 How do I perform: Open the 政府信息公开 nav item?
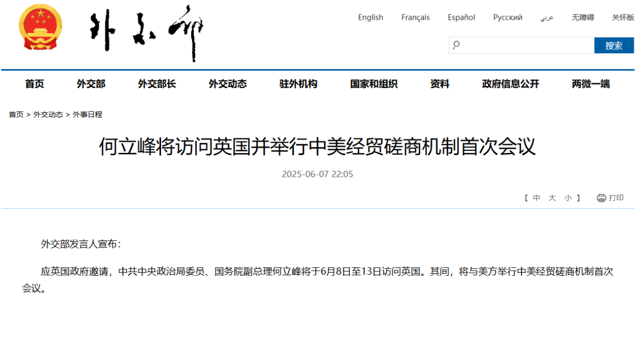pyautogui.click(x=510, y=84)
